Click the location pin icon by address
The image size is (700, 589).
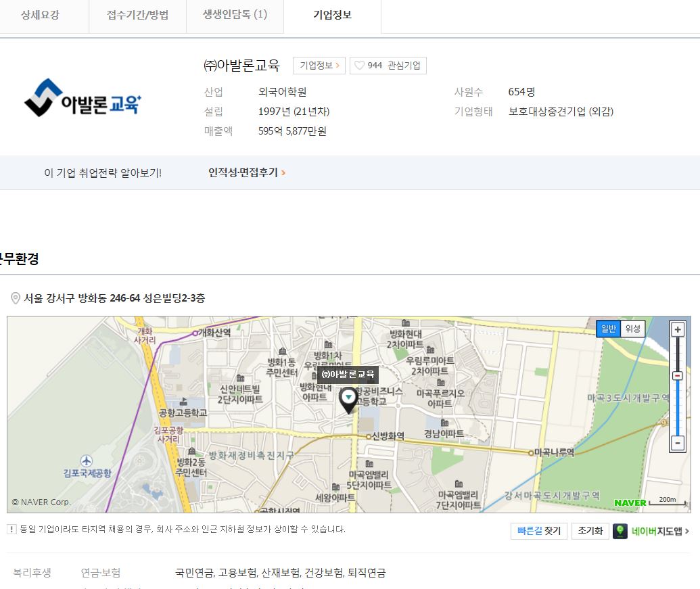tap(15, 298)
